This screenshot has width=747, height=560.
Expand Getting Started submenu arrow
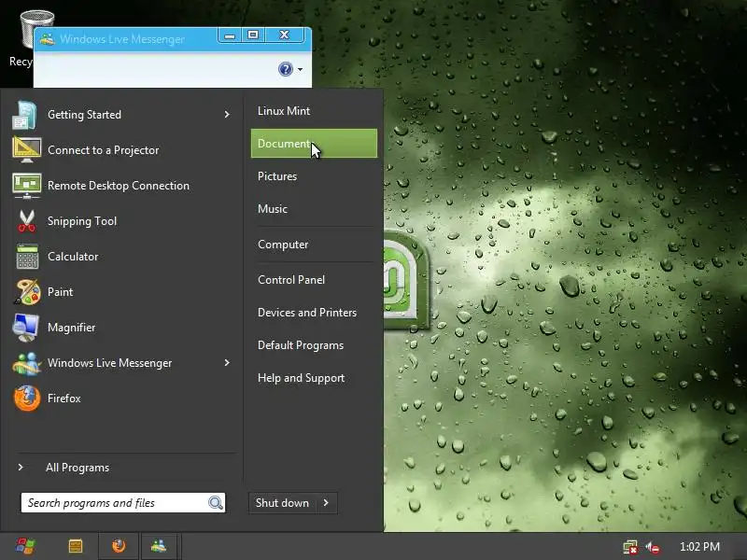click(227, 114)
